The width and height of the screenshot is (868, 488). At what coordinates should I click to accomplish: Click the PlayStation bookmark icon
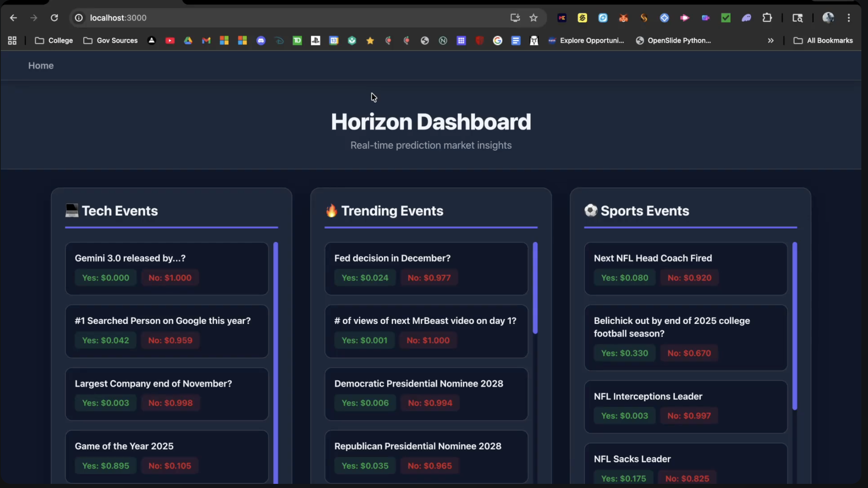(x=315, y=41)
